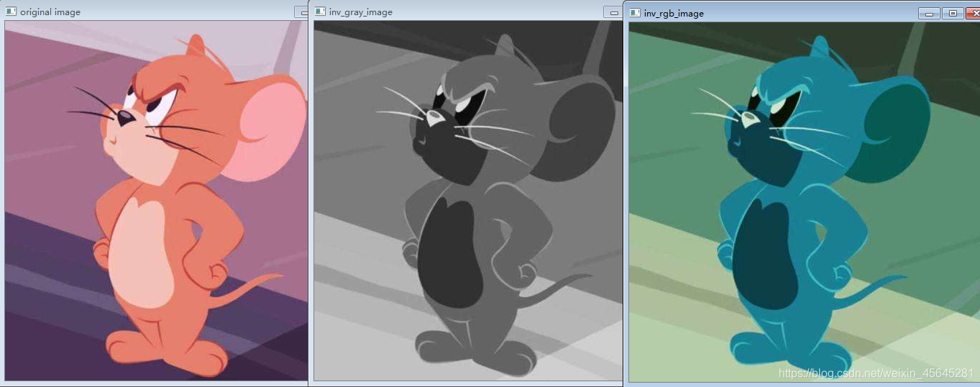Click the original image window app icon
The height and width of the screenshot is (387, 980).
(11, 12)
